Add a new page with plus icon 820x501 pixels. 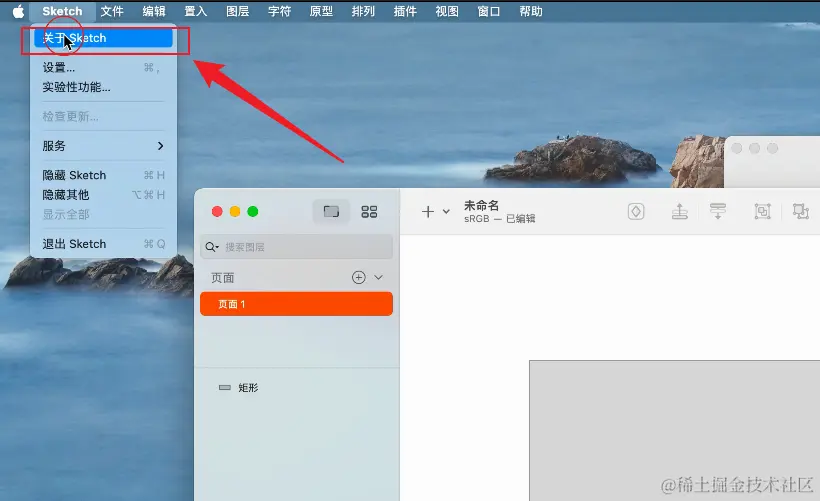coord(359,277)
